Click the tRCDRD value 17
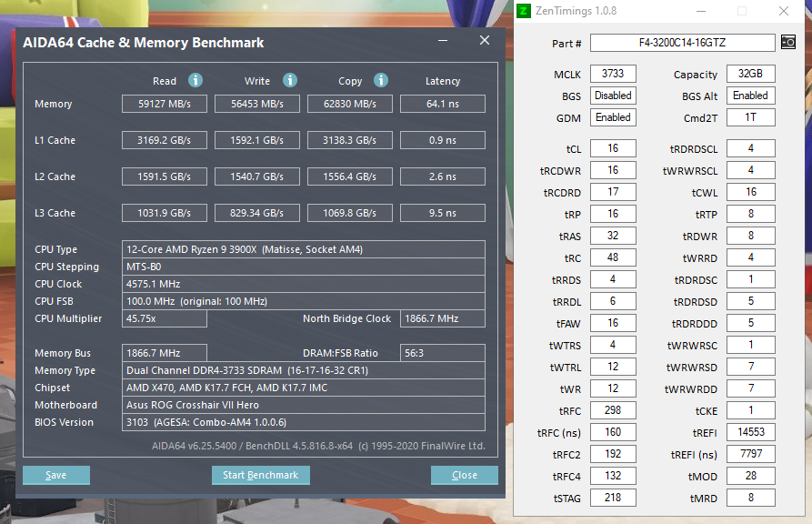Screen dimensions: 812x524 pos(613,192)
